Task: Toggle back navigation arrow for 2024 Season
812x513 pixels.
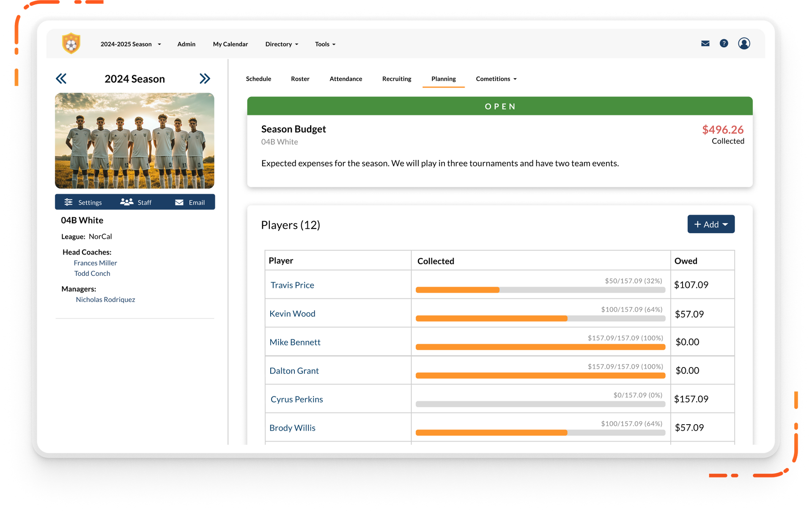Action: click(x=61, y=77)
